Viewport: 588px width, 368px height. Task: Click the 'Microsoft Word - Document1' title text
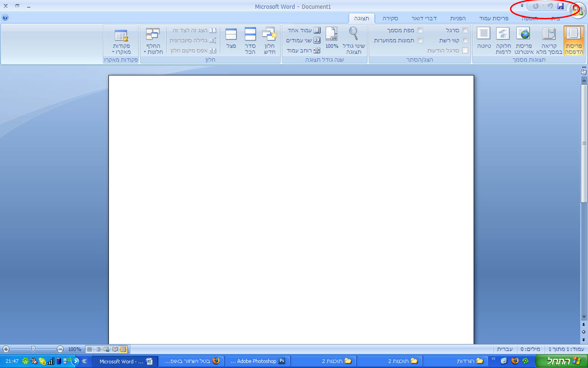point(293,7)
